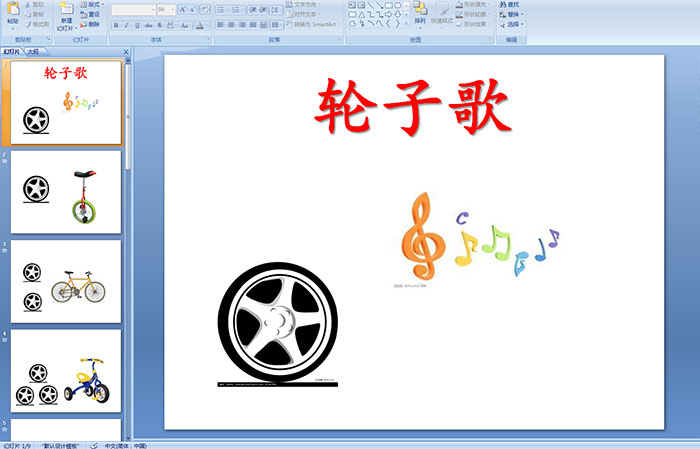
Task: Toggle Text Shadow formatting
Action: [x=160, y=25]
